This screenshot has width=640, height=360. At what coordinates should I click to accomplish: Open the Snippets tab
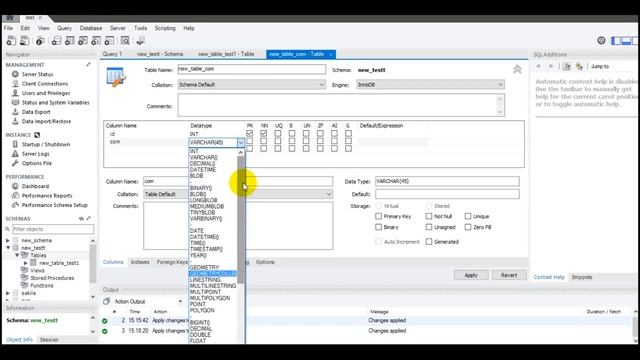pos(582,277)
